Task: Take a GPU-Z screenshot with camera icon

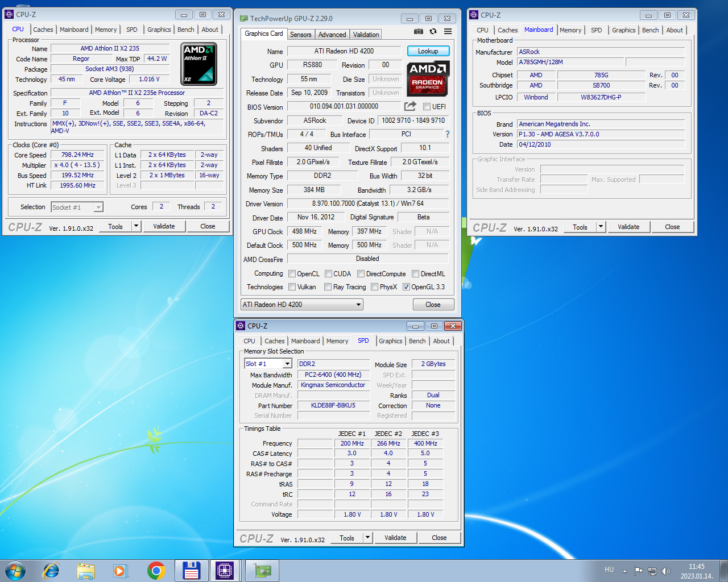Action: pos(418,31)
